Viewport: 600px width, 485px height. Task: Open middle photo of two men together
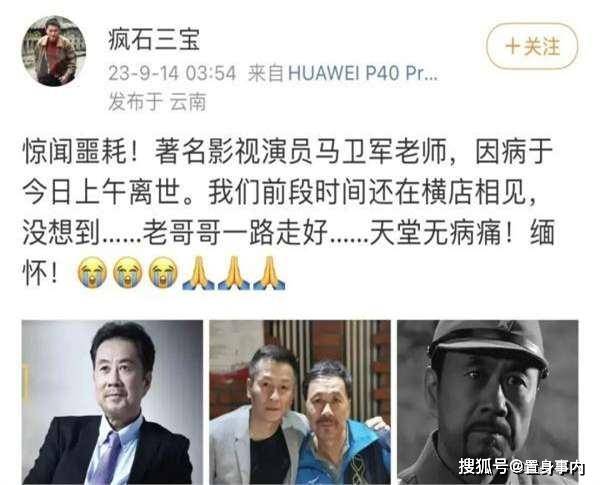(300, 402)
